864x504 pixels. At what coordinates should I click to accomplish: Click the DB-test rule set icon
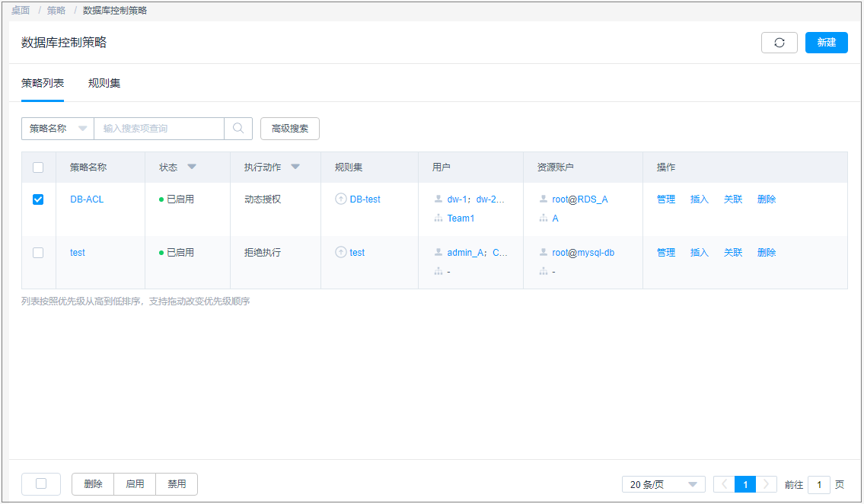tap(341, 199)
